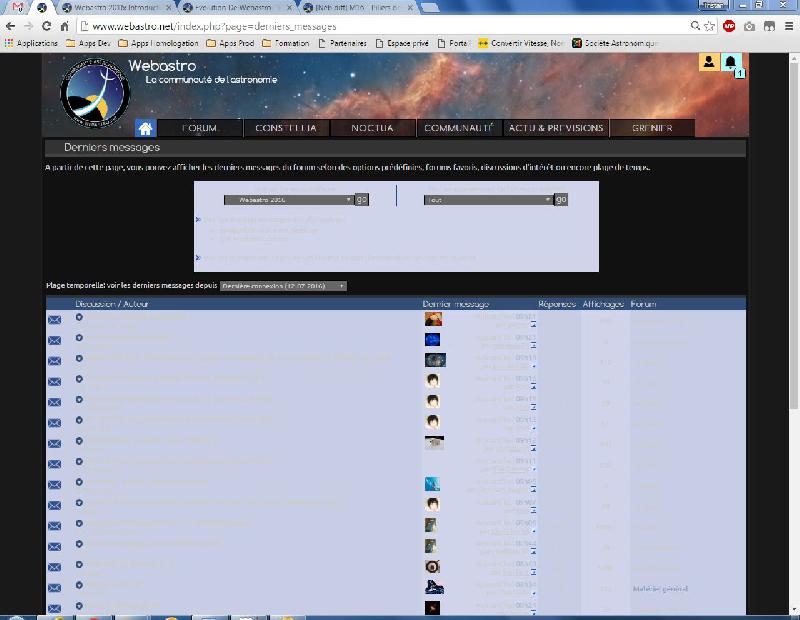Click the Webastro site title text
This screenshot has height=620, width=800.
[x=162, y=66]
